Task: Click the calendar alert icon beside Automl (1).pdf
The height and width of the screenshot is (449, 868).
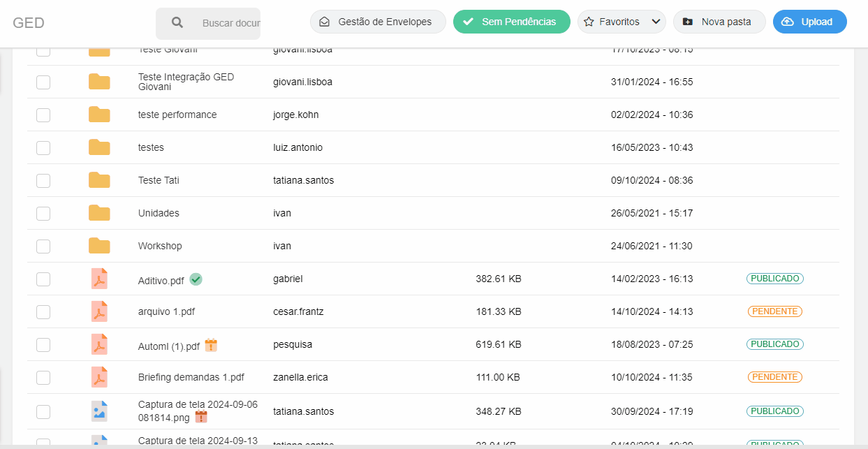Action: tap(211, 345)
